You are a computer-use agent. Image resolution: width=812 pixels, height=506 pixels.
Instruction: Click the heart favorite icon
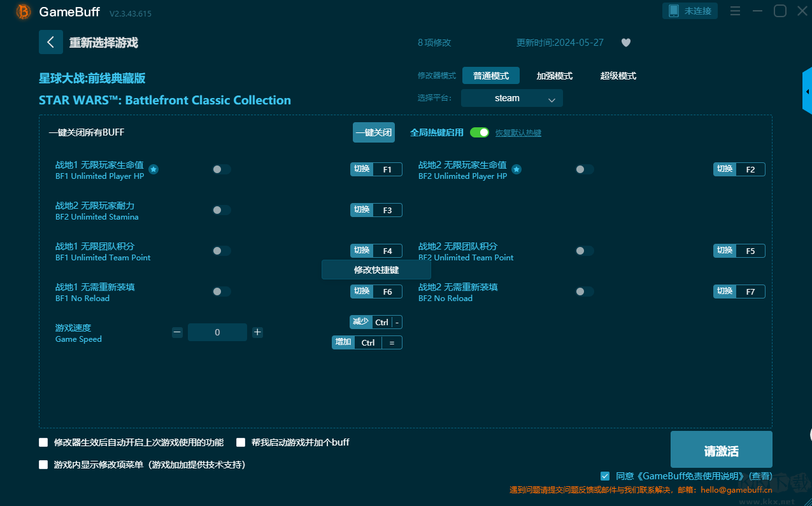[626, 43]
